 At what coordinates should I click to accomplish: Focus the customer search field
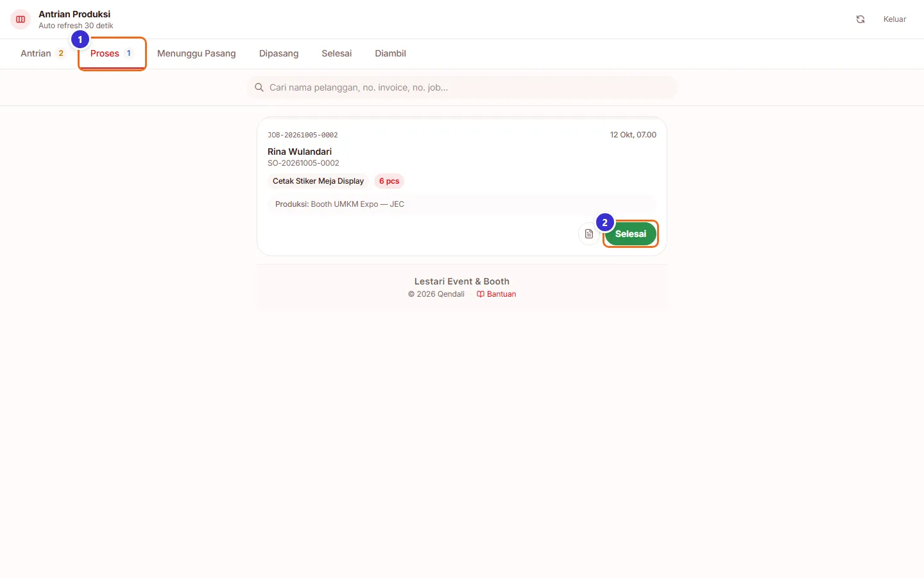(462, 87)
